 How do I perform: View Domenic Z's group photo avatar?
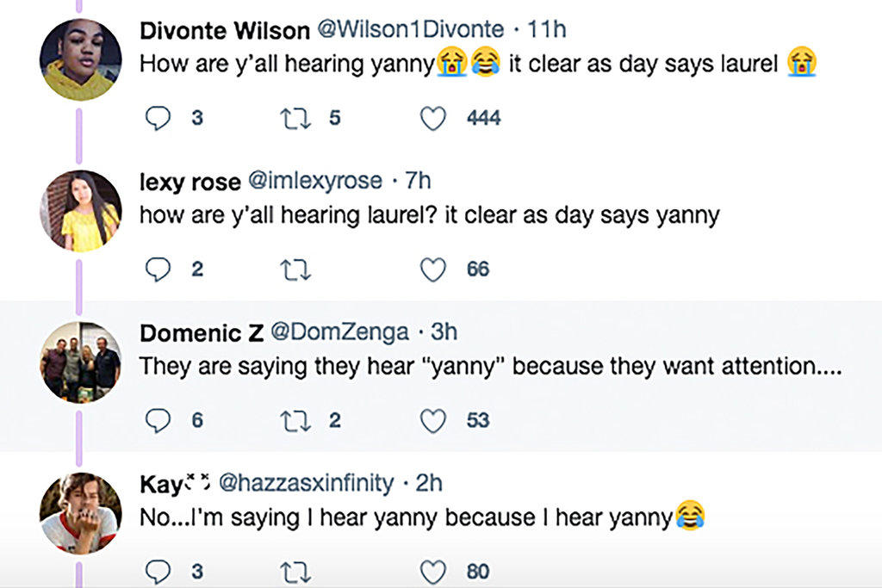pos(80,362)
